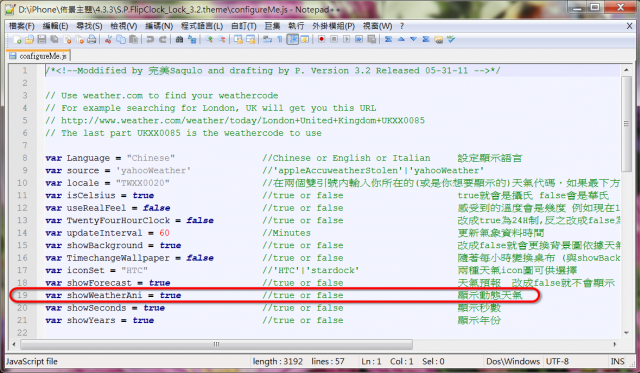This screenshot has height=373, width=640.
Task: Zoom out with the toolbar magnifier
Action: pyautogui.click(x=222, y=40)
